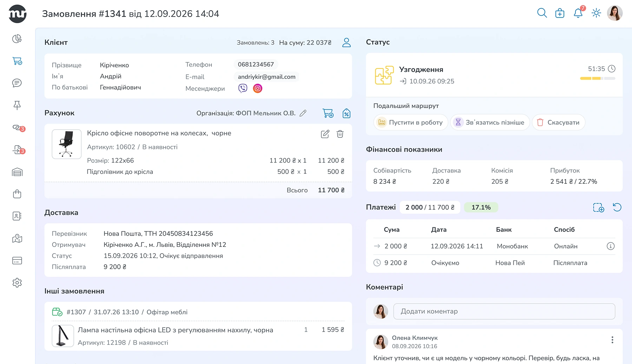Open analytics pie chart sidebar icon
Image resolution: width=632 pixels, height=364 pixels.
point(17,39)
